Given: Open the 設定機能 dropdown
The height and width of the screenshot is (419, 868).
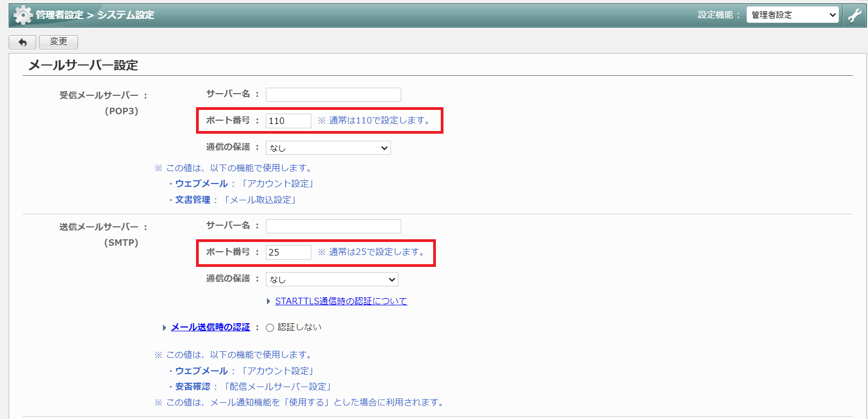Looking at the screenshot, I should point(792,15).
